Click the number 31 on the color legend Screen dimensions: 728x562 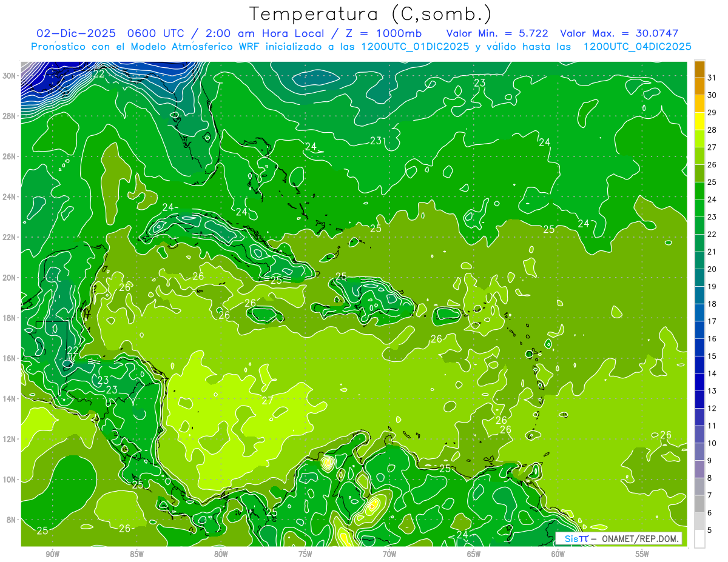(712, 78)
